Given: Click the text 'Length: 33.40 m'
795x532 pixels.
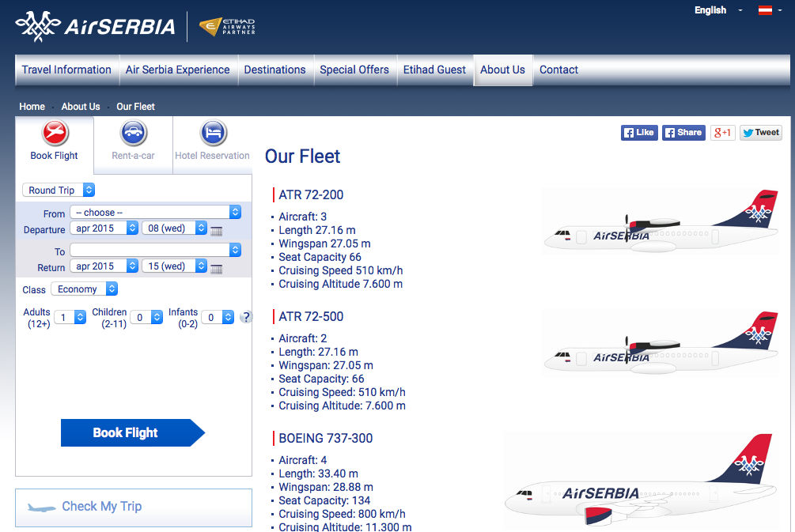Looking at the screenshot, I should [x=319, y=474].
